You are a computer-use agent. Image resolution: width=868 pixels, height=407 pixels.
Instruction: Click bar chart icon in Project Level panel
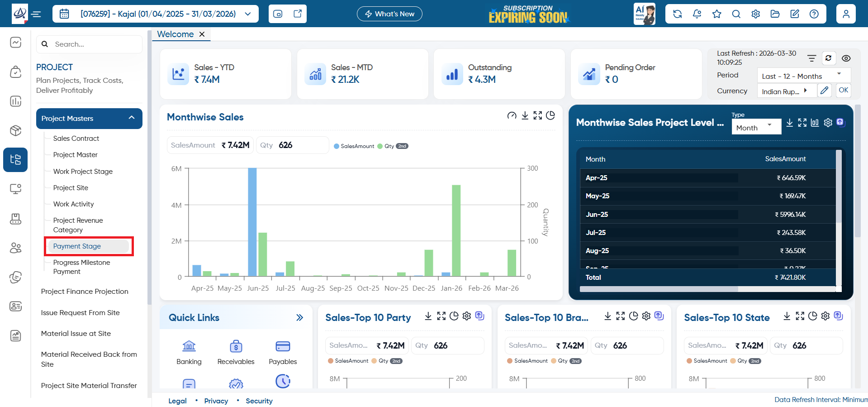tap(815, 123)
